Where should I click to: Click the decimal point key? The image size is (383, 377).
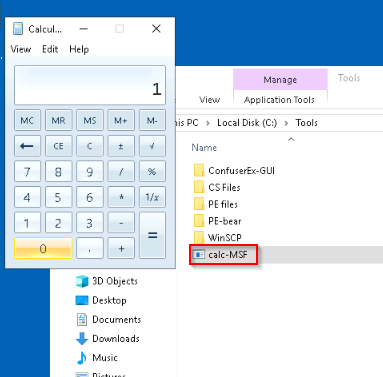coord(90,248)
